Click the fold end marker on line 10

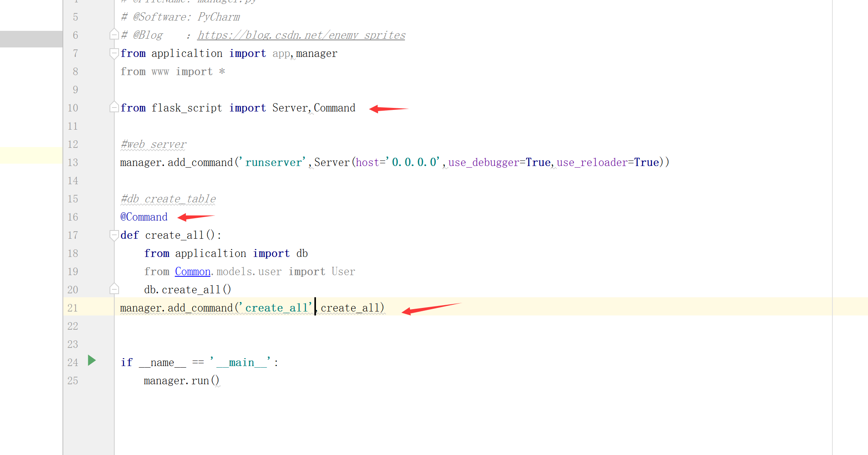114,108
